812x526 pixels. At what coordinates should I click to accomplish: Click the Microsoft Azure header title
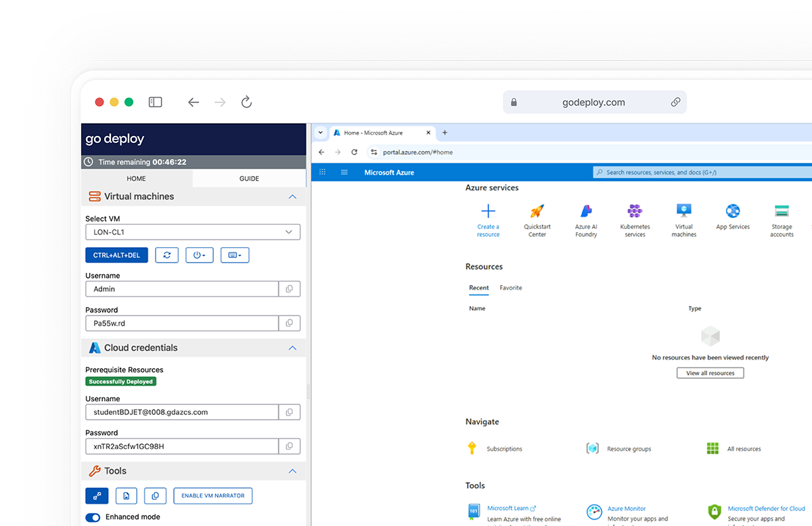point(389,173)
